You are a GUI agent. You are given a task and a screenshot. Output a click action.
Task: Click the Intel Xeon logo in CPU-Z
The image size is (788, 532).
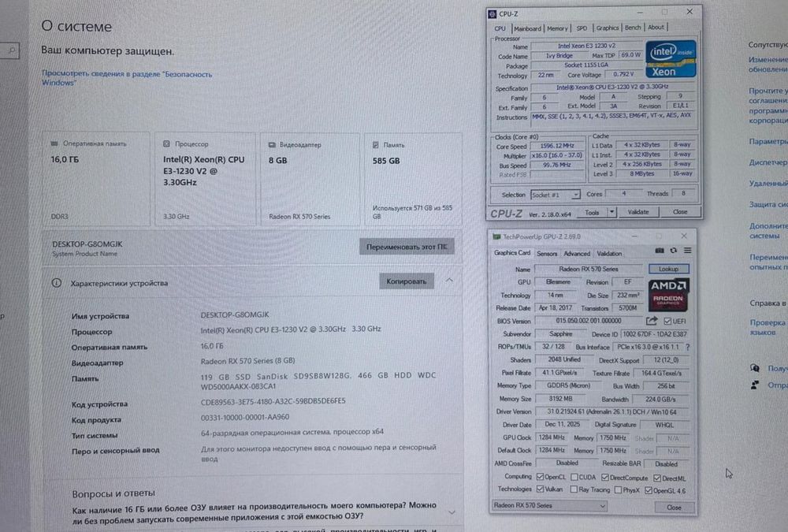click(x=671, y=59)
